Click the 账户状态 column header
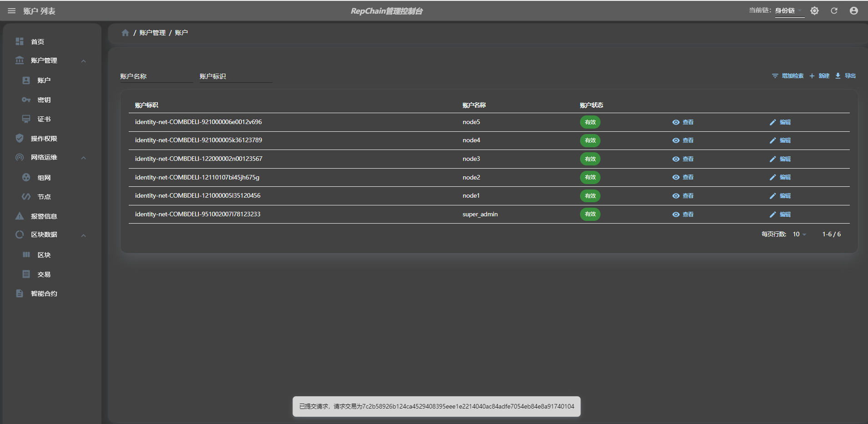The height and width of the screenshot is (424, 868). pos(591,105)
